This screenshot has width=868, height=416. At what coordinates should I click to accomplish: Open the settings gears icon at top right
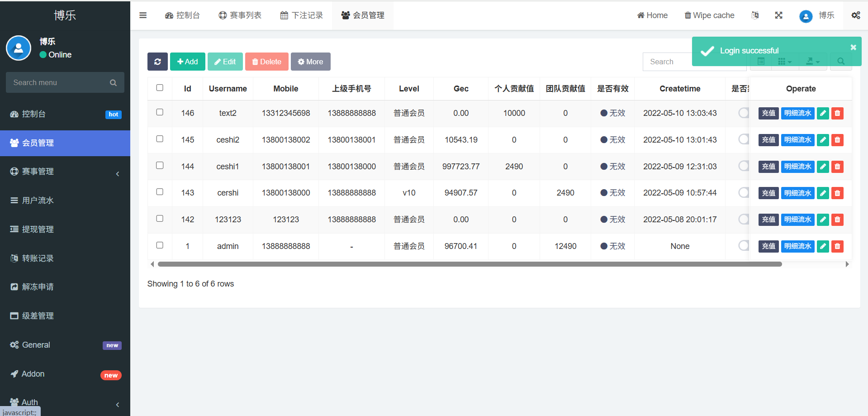coord(855,15)
